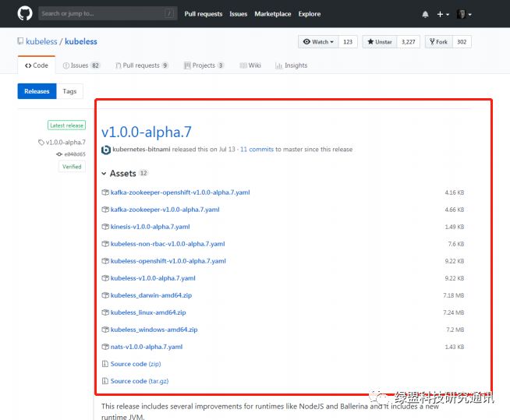
Task: Select the Code tab
Action: [37, 65]
